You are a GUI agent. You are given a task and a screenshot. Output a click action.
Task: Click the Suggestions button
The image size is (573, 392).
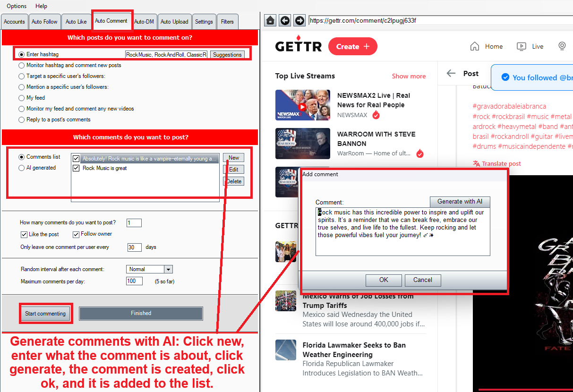(x=227, y=55)
